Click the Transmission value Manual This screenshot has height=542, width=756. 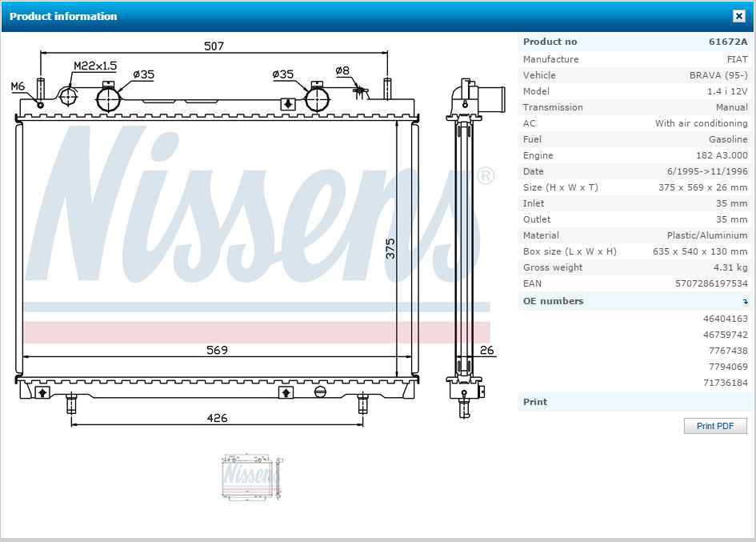[x=731, y=107]
